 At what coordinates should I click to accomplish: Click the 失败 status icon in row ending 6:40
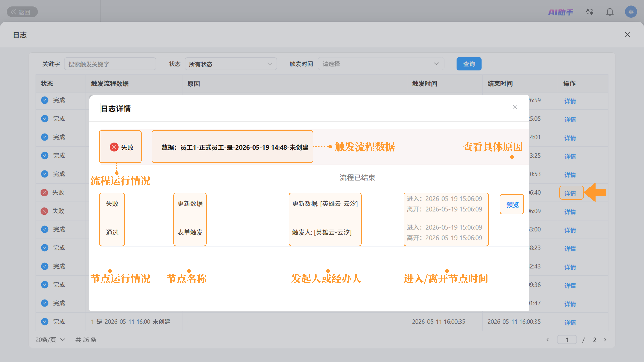click(44, 193)
